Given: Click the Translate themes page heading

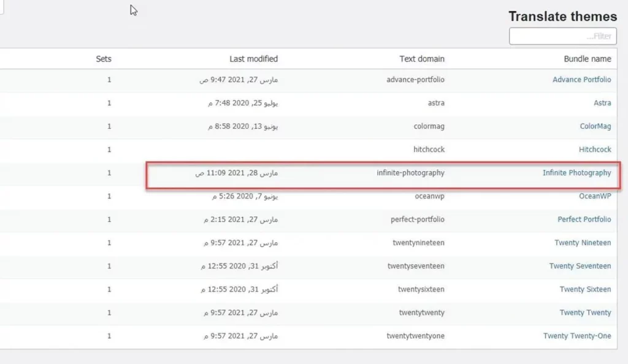Looking at the screenshot, I should 562,17.
